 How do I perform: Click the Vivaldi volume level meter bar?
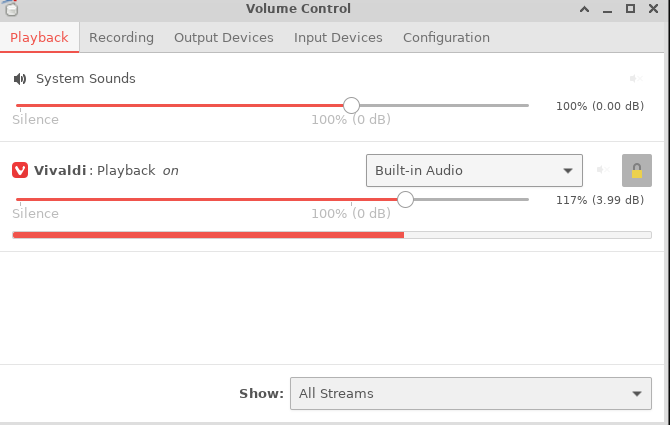click(x=332, y=235)
